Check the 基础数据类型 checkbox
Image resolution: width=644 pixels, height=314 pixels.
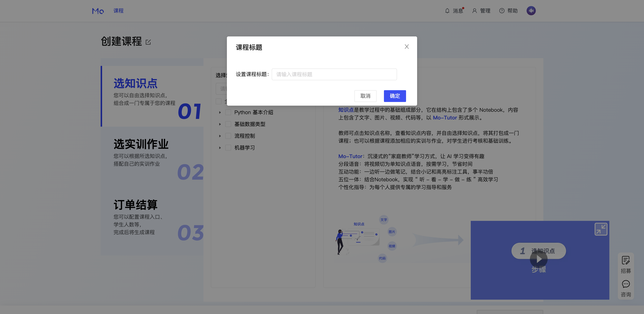point(228,124)
